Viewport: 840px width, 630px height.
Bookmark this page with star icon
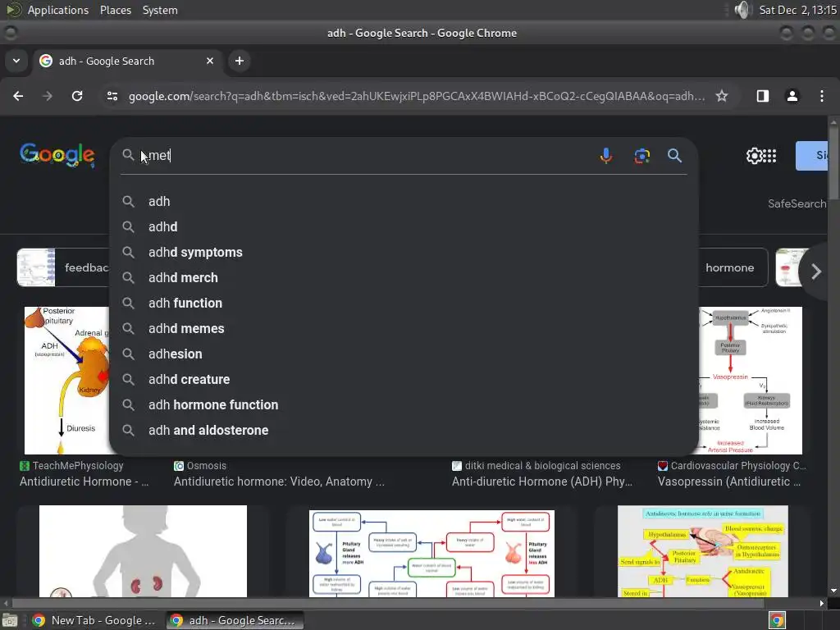[722, 96]
